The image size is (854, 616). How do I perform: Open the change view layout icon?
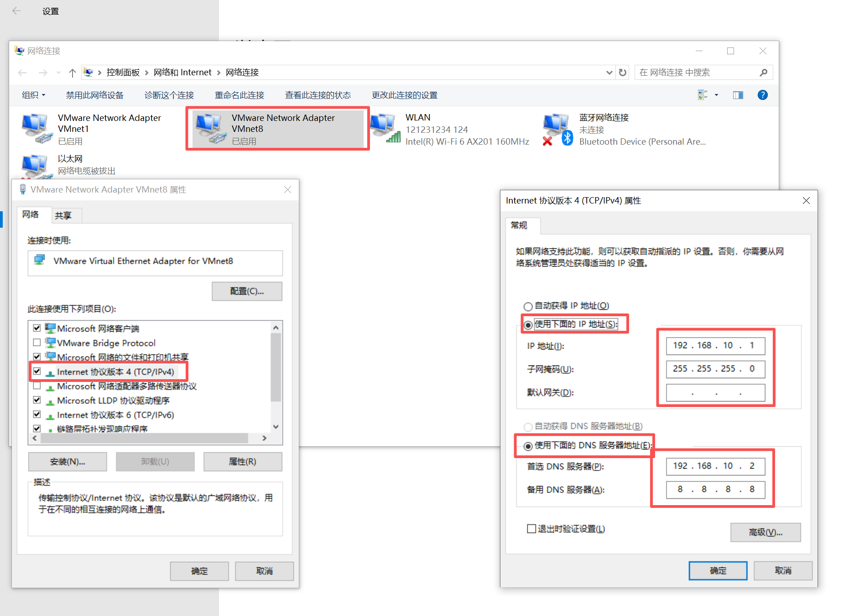(x=703, y=95)
